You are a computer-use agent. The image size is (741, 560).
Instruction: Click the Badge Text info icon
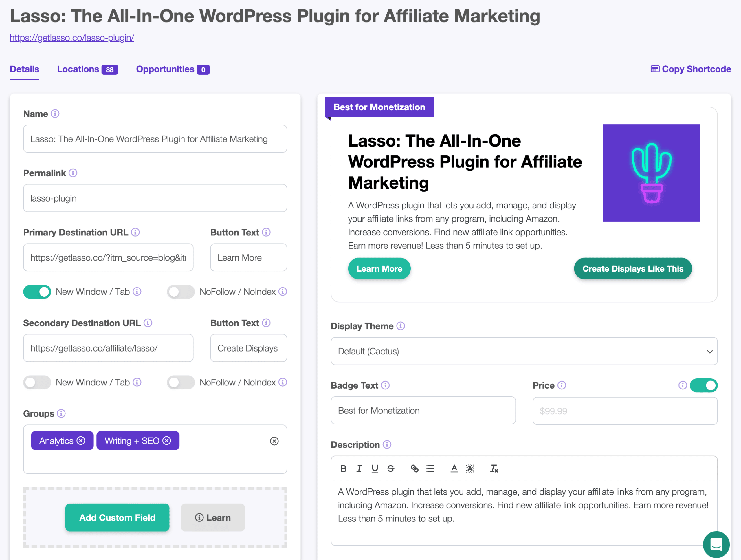[x=385, y=385]
